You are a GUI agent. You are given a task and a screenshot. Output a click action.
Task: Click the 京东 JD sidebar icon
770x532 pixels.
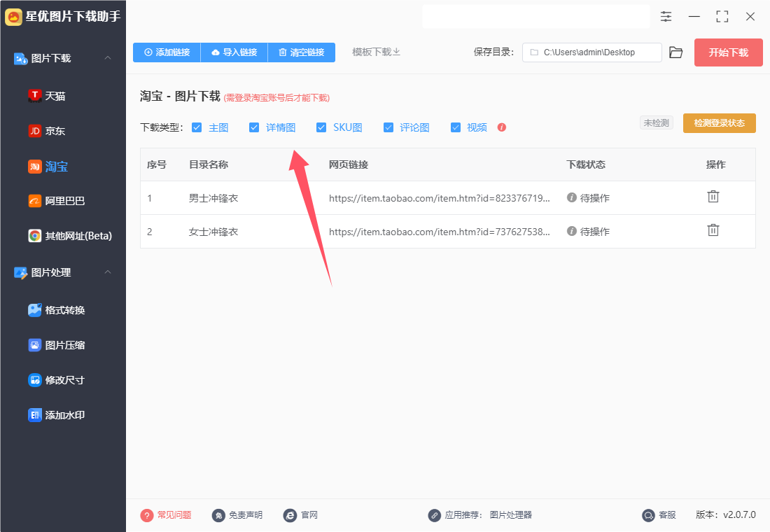point(34,131)
